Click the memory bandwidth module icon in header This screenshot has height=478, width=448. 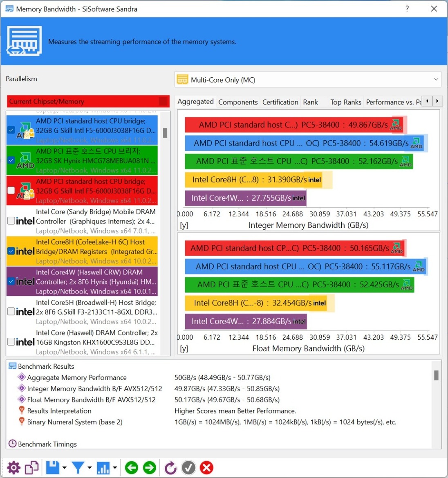tap(25, 41)
